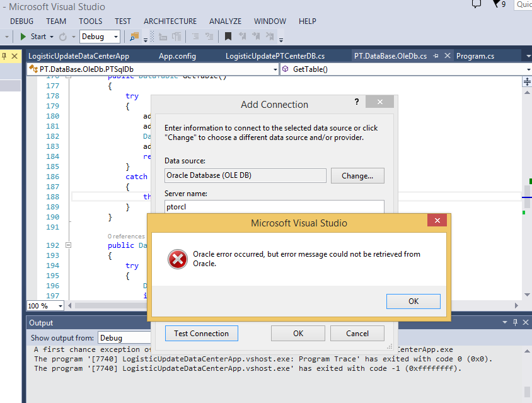Open notifications flag showing 9
The width and height of the screenshot is (532, 403).
[x=499, y=4]
